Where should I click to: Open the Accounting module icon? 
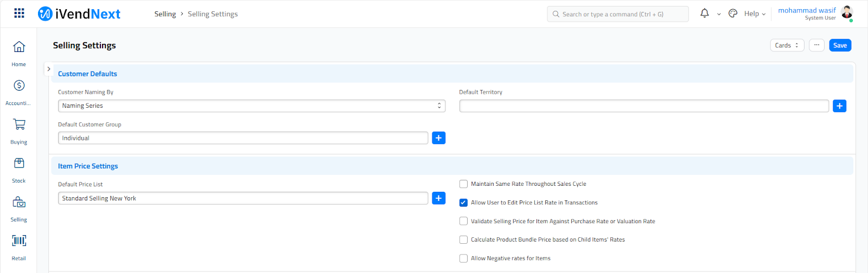tap(19, 86)
